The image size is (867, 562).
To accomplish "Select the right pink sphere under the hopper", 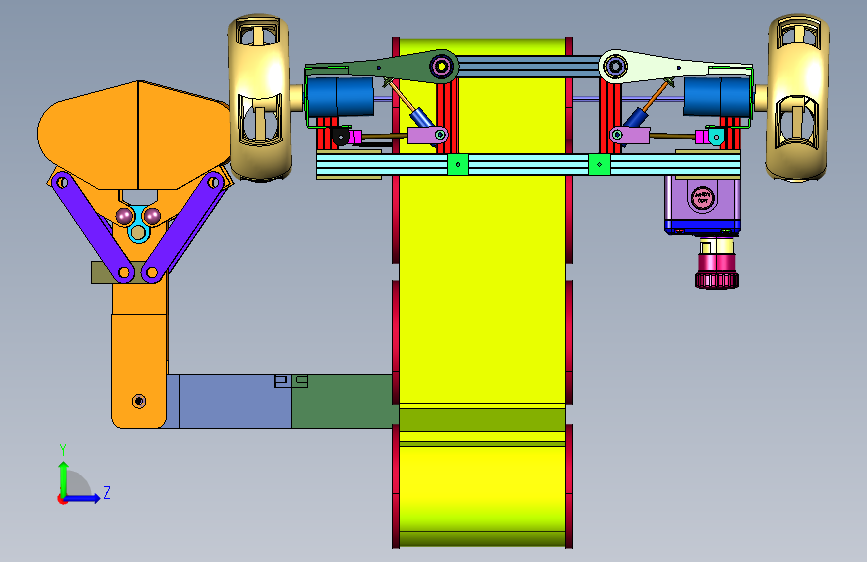I will click(152, 216).
